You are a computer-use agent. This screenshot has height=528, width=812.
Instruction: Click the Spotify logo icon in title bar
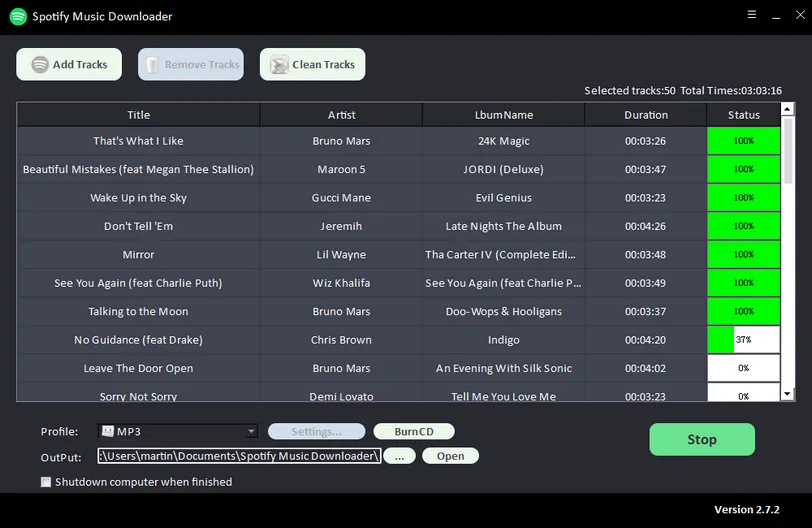(x=18, y=17)
